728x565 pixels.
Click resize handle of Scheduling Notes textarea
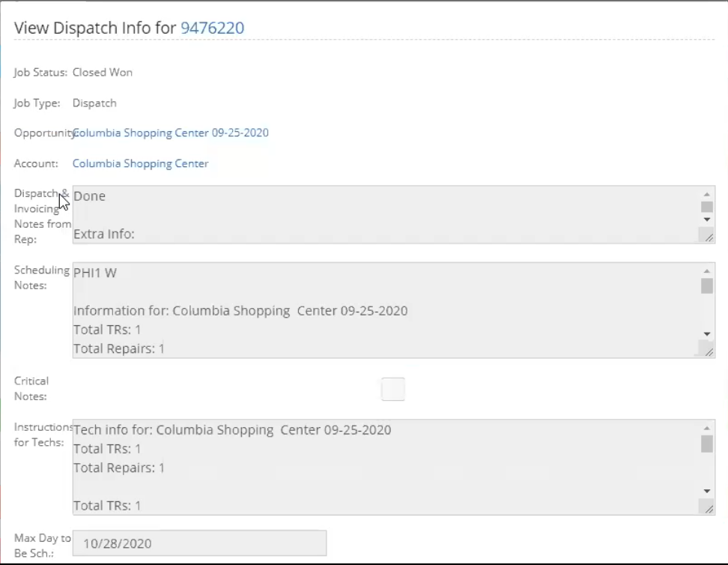pyautogui.click(x=707, y=349)
